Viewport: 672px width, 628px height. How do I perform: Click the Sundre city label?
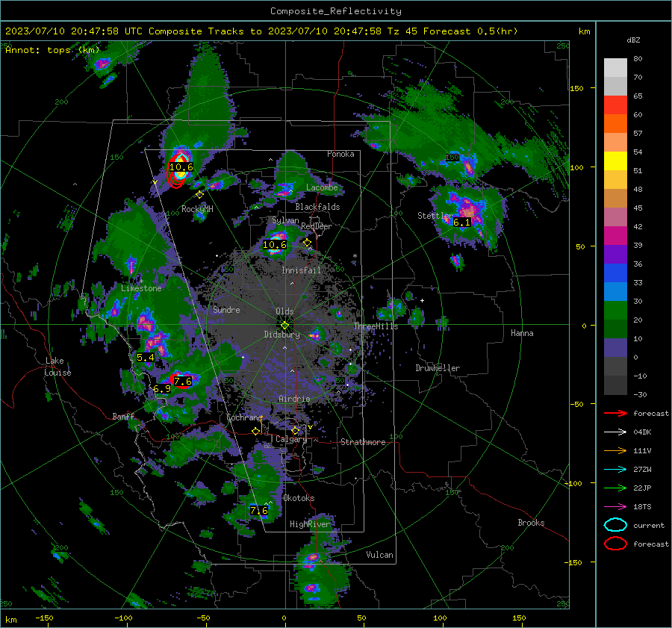(226, 309)
